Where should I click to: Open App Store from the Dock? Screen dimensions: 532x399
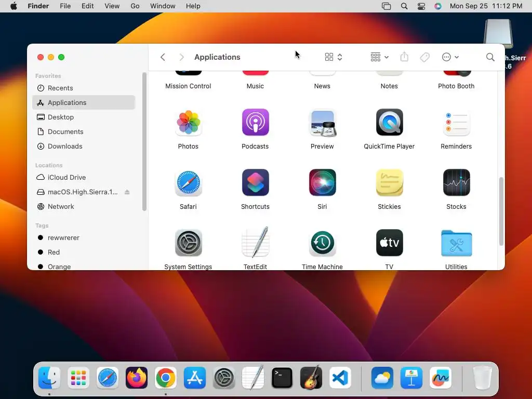pyautogui.click(x=195, y=378)
